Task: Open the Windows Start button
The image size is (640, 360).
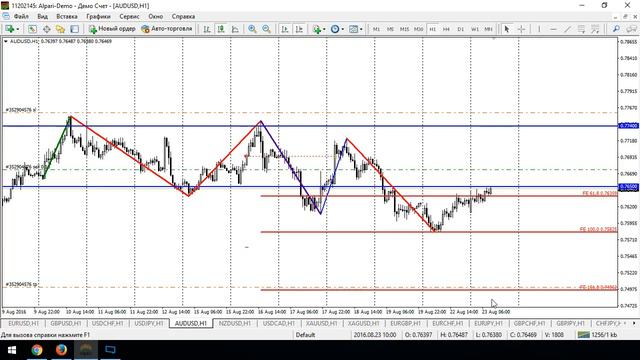Action: 11,350
